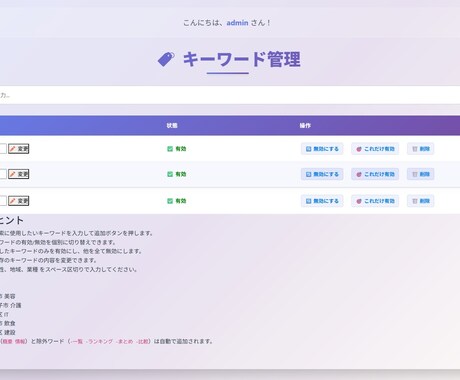The image size is (460, 380).
Task: Click hint line ending 他を全て無効にします
Action: click(71, 251)
